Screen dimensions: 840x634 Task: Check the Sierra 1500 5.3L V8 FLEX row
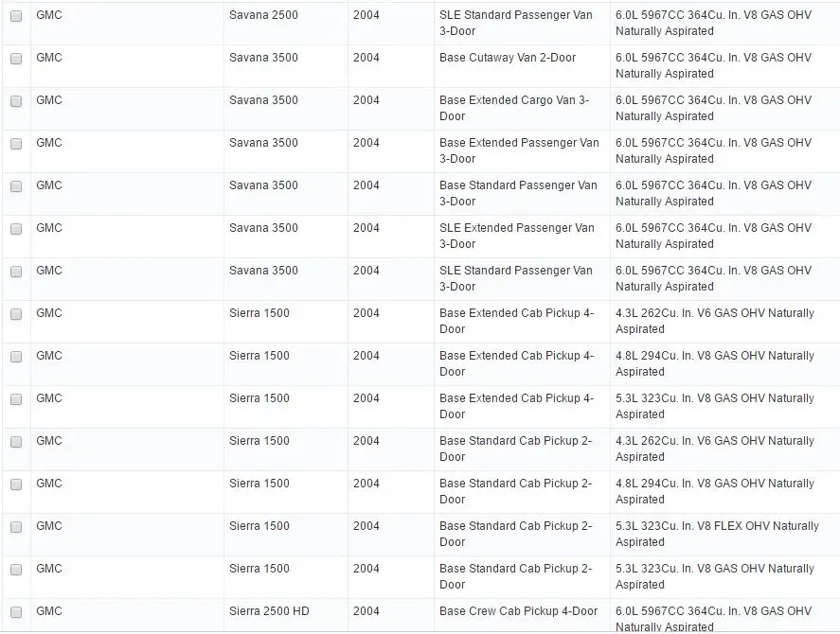click(x=16, y=527)
